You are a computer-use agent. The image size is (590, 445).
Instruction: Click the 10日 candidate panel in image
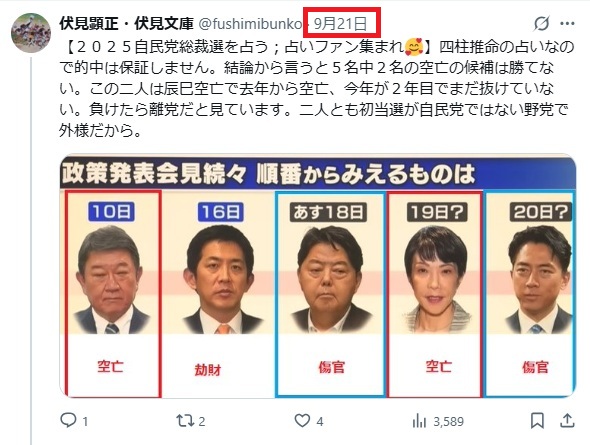[113, 293]
